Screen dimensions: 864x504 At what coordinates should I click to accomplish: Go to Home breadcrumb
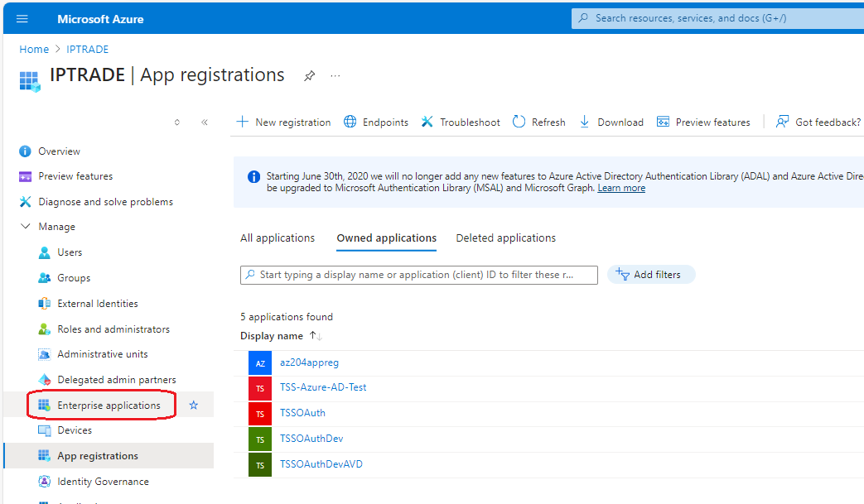click(34, 49)
